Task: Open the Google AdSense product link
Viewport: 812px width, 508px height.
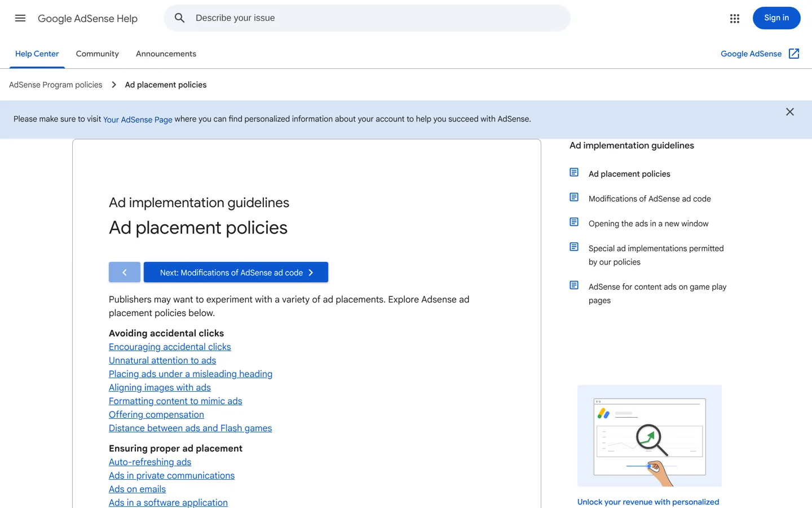Action: 751,54
